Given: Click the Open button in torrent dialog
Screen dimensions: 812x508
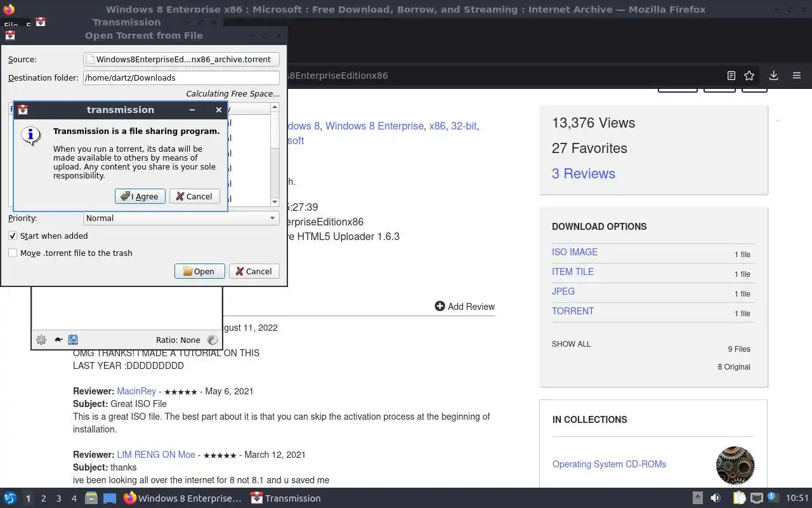Looking at the screenshot, I should 199,271.
